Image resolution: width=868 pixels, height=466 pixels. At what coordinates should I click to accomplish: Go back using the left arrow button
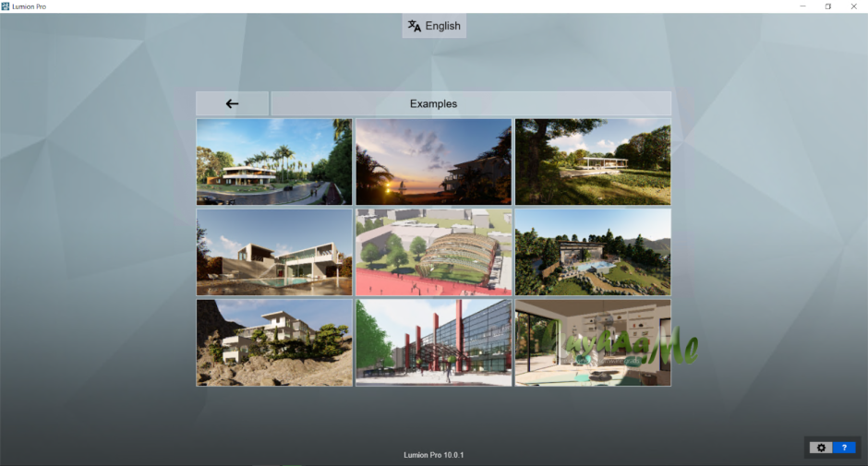(232, 103)
